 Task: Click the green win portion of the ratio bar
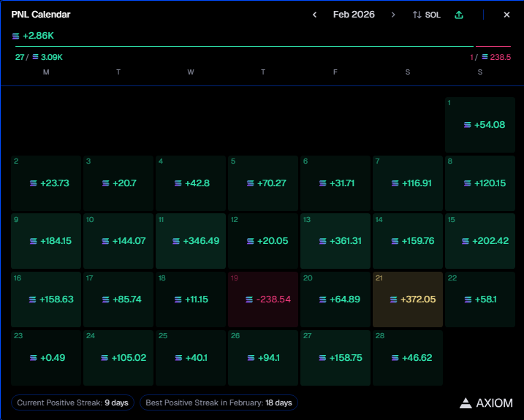click(x=244, y=46)
